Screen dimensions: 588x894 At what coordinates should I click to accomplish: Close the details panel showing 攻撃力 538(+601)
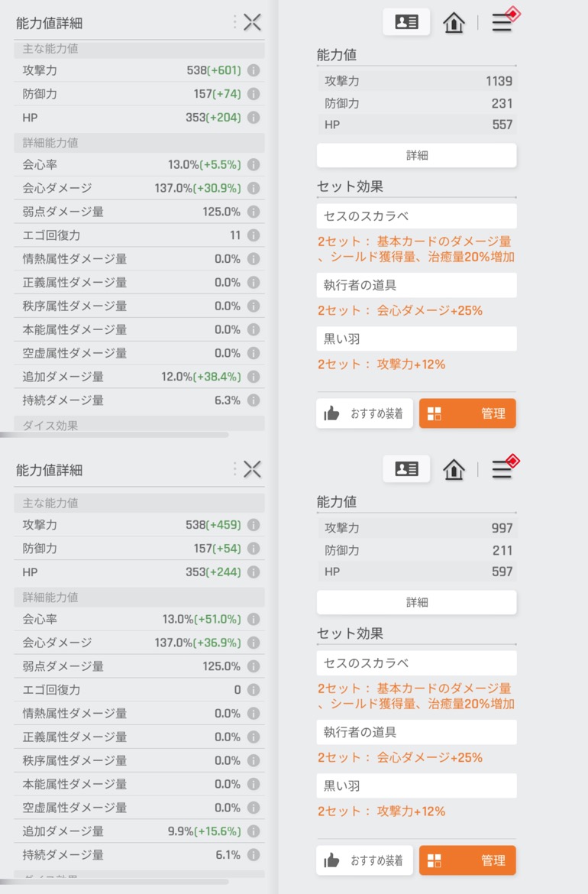point(252,23)
